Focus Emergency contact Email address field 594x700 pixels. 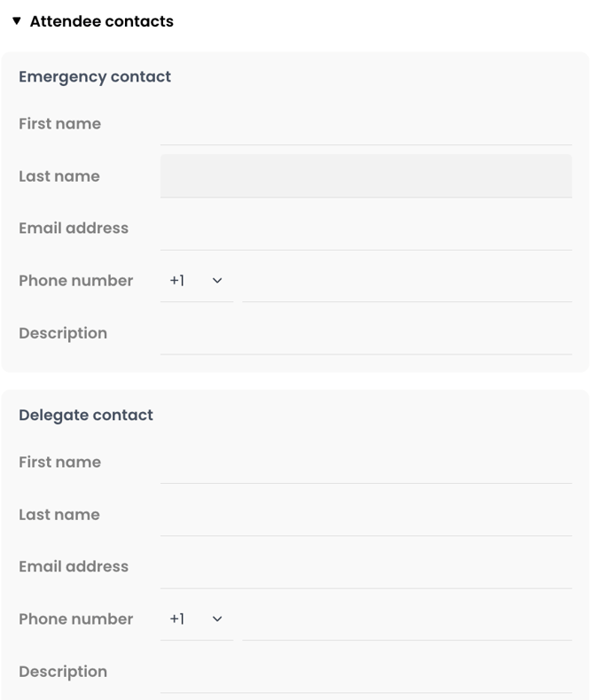coord(366,229)
